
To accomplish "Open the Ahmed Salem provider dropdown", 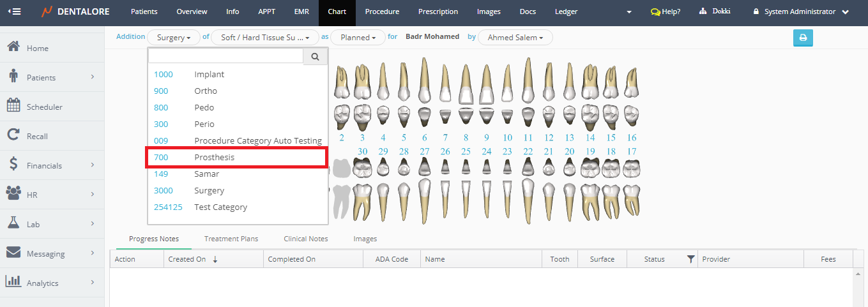I will pyautogui.click(x=515, y=38).
